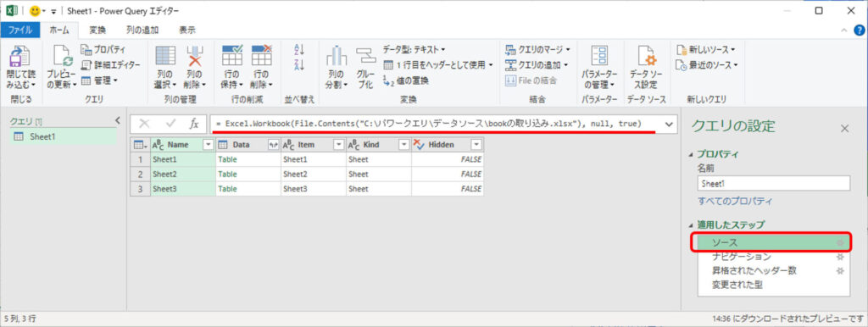Click the 名前 field containing Sheet1

point(773,183)
